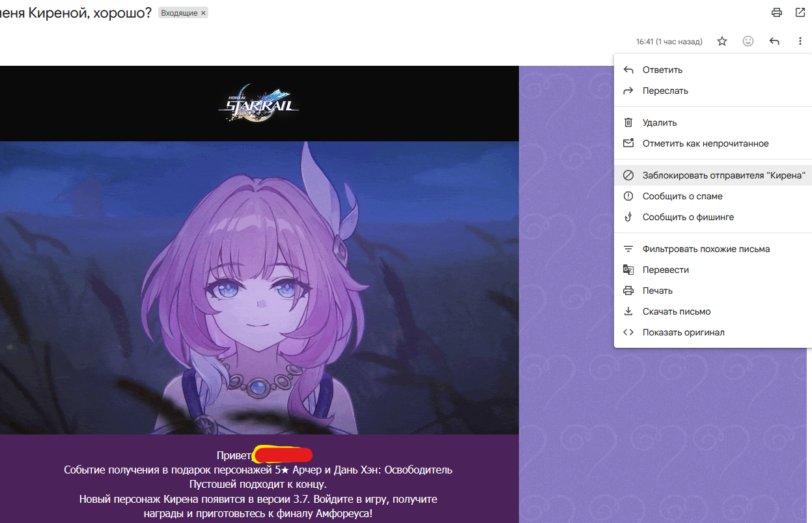Choose Ответить from the menu
812x523 pixels.
713,70
